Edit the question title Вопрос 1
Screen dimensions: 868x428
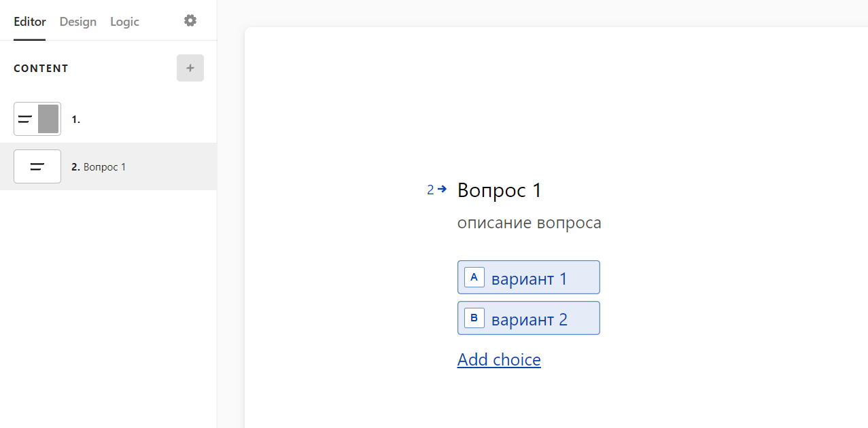coord(500,190)
